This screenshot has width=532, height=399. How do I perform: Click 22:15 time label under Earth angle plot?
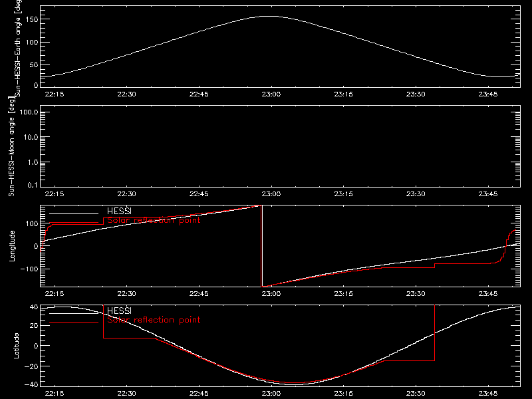(55, 94)
